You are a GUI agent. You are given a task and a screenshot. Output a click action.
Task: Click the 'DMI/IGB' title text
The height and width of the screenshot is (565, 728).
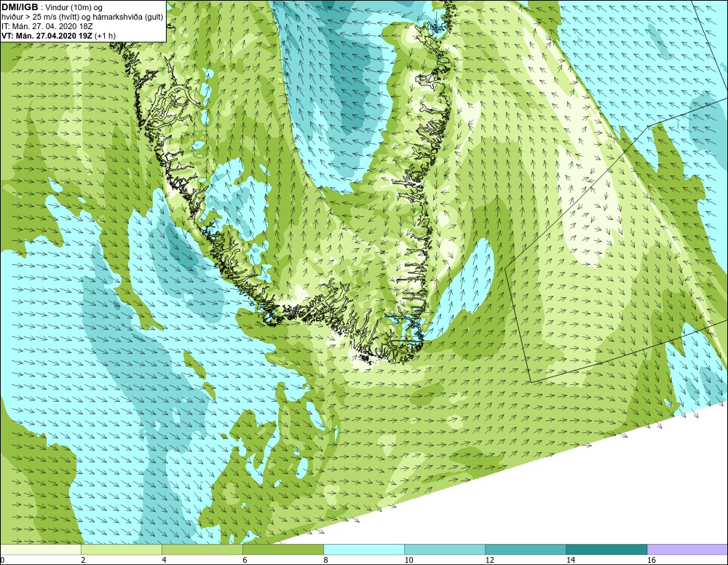pyautogui.click(x=20, y=7)
